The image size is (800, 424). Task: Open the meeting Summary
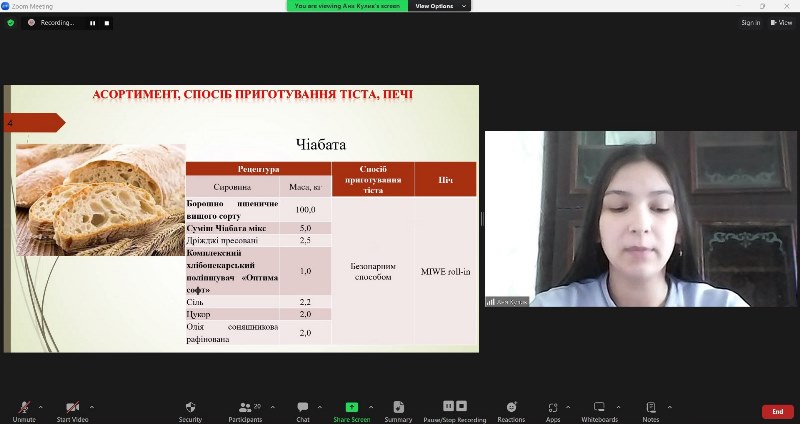click(x=398, y=411)
